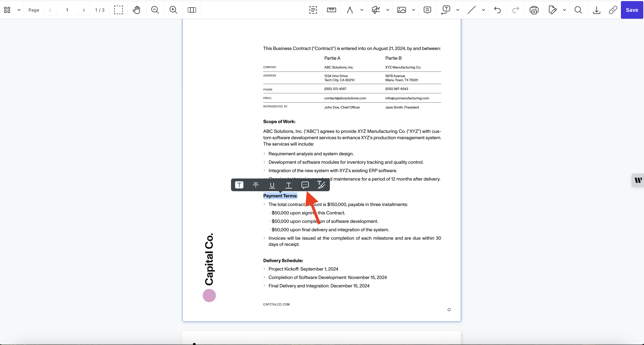Click the highlighted Payment Terms heading
Screen dimensions: 644x345
pos(280,196)
